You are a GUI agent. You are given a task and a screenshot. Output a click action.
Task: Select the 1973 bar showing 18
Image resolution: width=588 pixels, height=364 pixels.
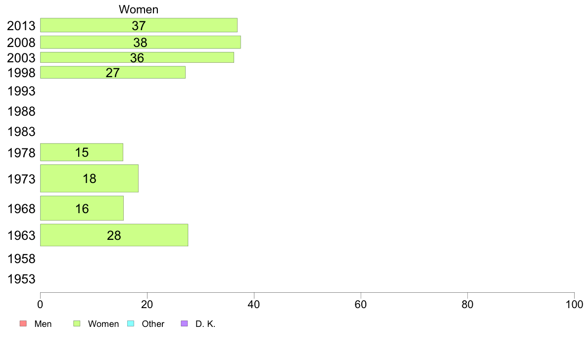[x=89, y=179]
